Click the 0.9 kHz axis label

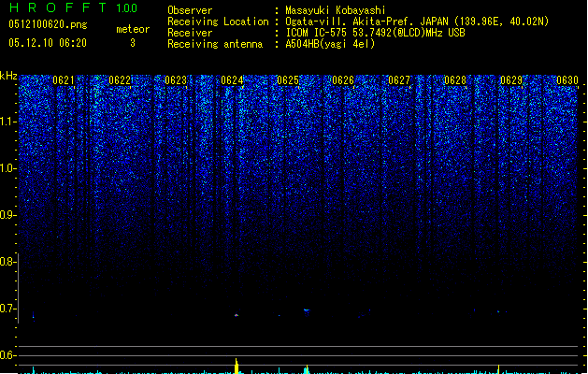pos(7,215)
